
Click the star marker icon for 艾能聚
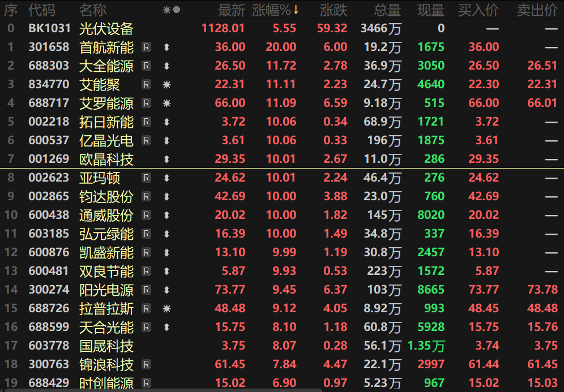[166, 84]
